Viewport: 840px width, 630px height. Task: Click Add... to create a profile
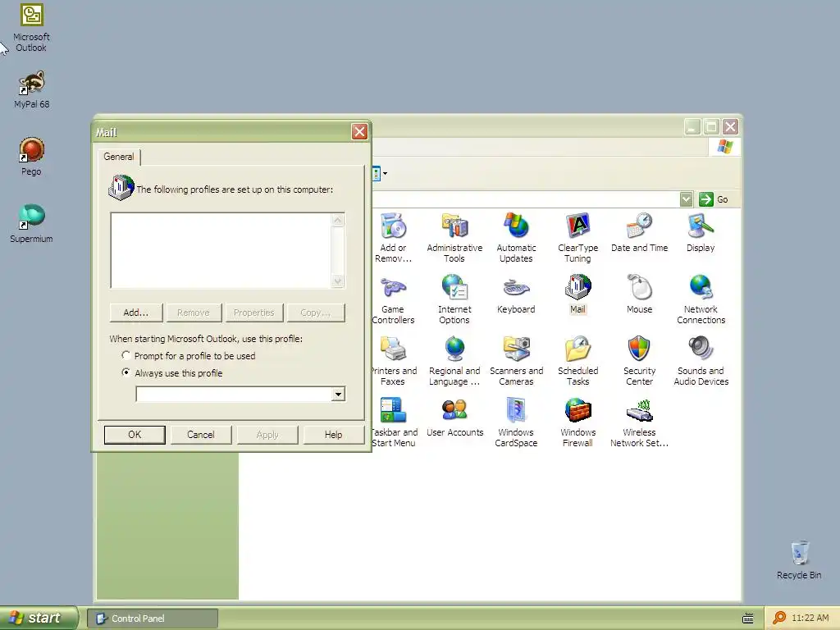[x=135, y=313]
